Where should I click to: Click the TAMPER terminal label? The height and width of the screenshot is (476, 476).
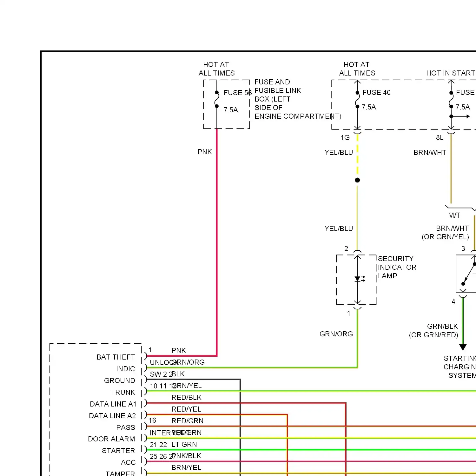pyautogui.click(x=120, y=473)
